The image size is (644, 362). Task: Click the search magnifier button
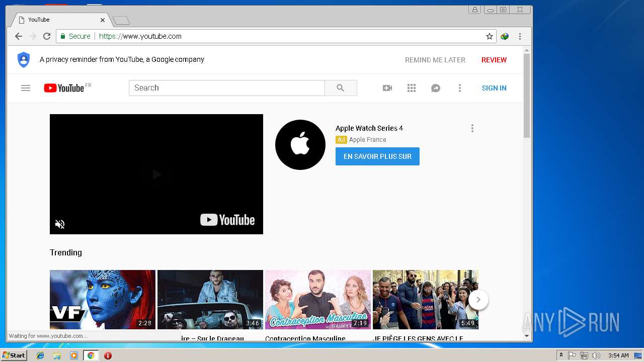341,88
